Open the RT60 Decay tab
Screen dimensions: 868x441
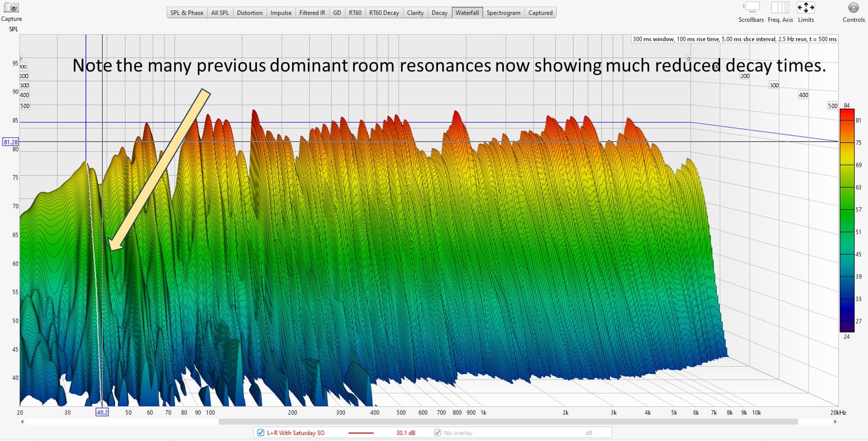pos(384,13)
